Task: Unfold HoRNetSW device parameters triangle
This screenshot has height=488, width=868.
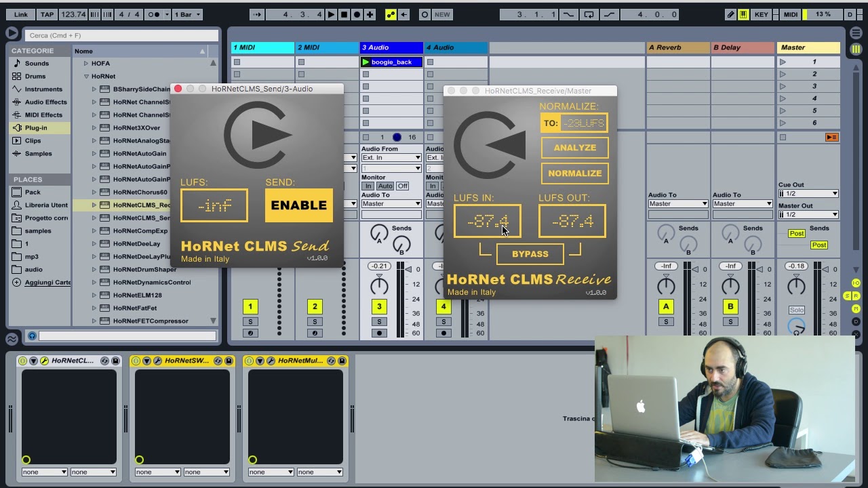Action: pyautogui.click(x=146, y=361)
